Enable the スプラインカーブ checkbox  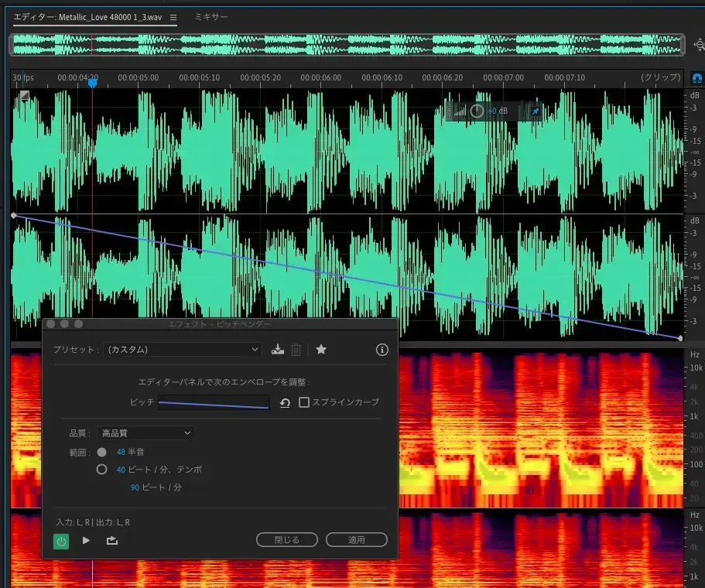[304, 402]
